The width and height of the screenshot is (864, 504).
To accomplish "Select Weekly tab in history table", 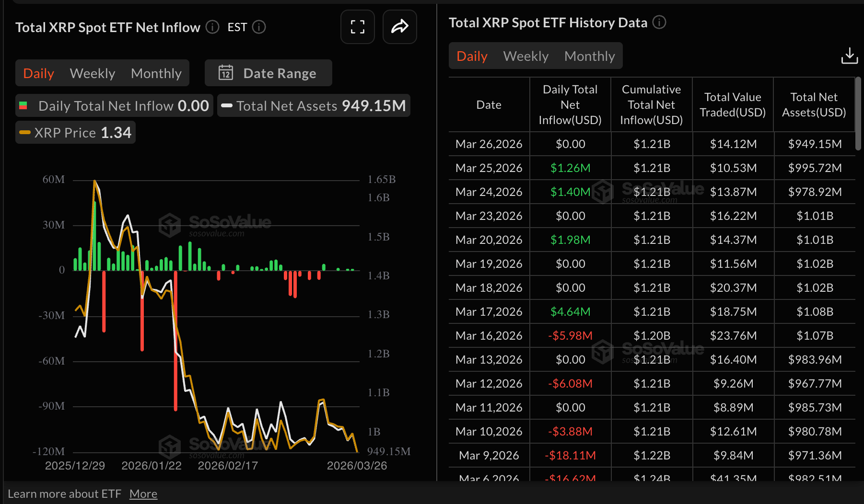I will 525,56.
